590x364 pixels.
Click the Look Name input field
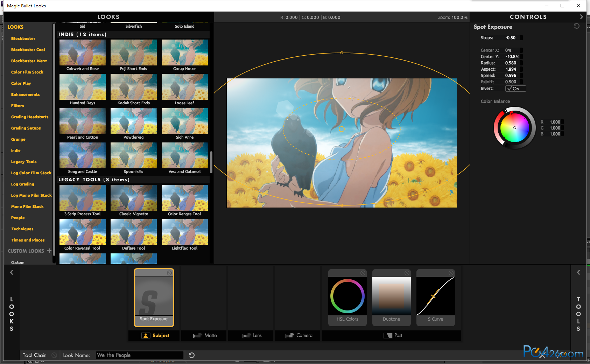140,355
